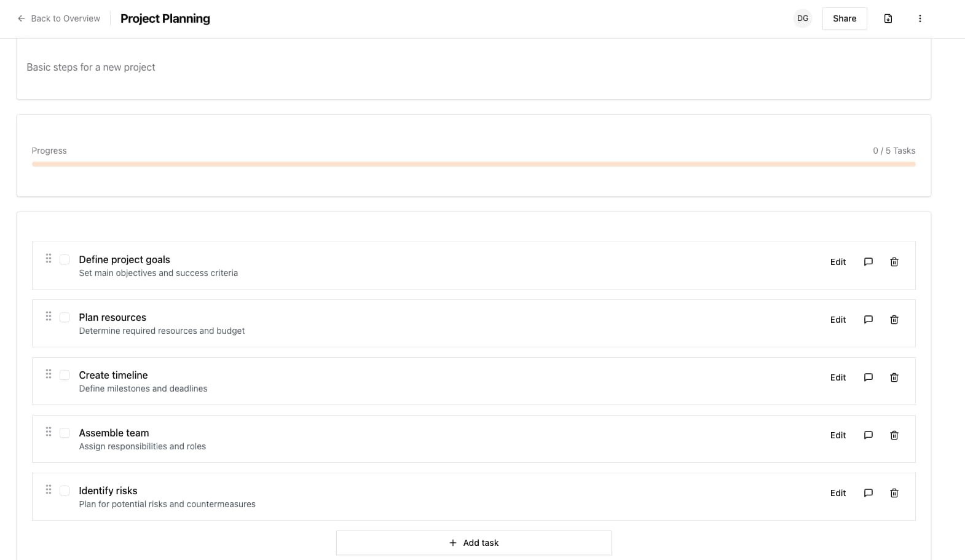965x560 pixels.
Task: Check off Define project goals
Action: 65,259
